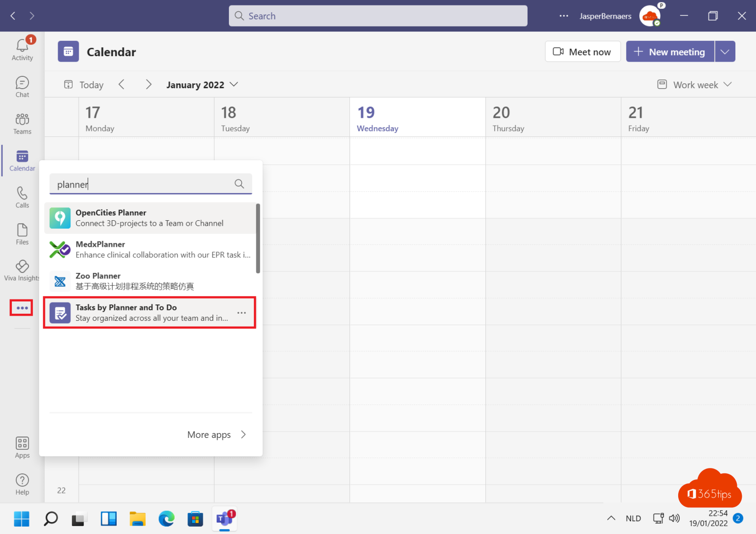Open the Activity feed
Screen dimensions: 756x534
pyautogui.click(x=22, y=48)
